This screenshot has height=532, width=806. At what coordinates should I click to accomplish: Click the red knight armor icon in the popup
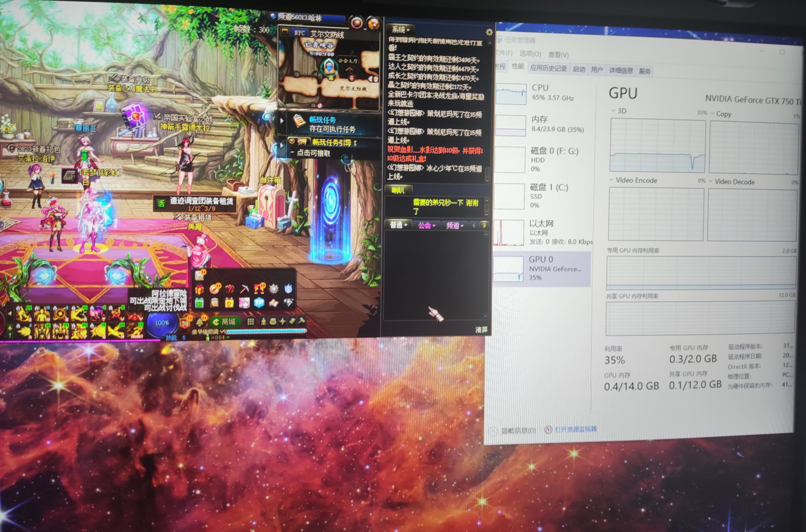259,289
